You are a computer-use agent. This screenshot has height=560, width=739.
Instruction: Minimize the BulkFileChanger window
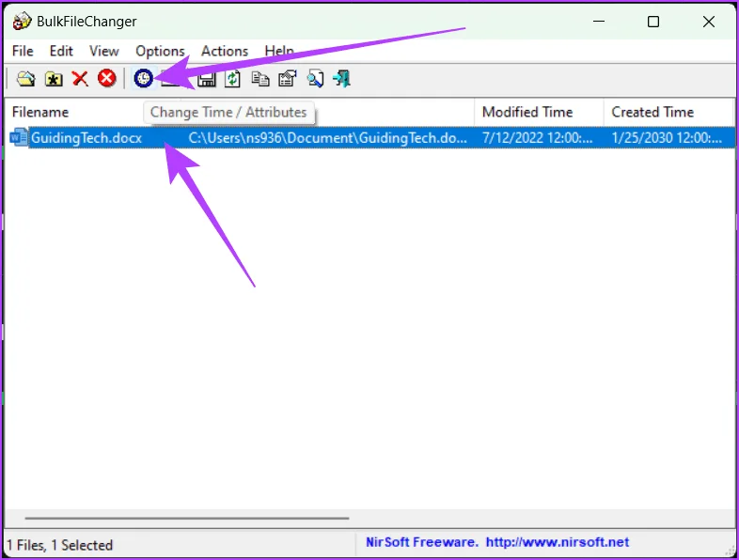(x=599, y=22)
